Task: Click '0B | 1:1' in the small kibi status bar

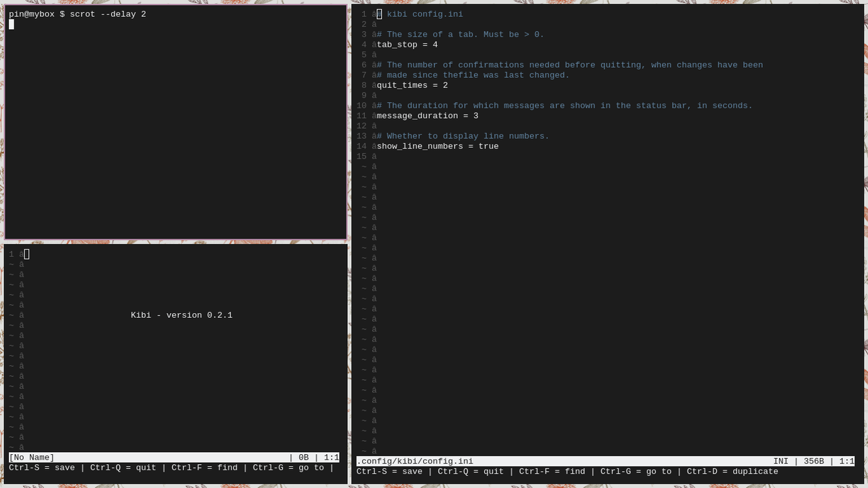Action: tap(319, 457)
